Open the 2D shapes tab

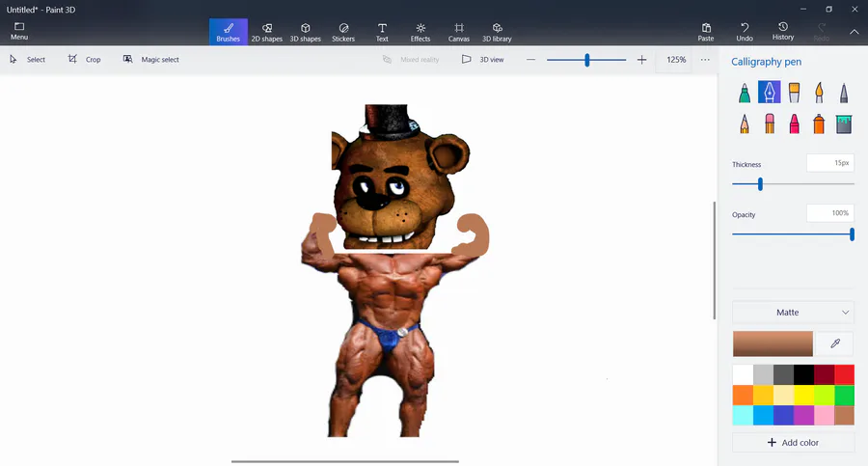[267, 32]
